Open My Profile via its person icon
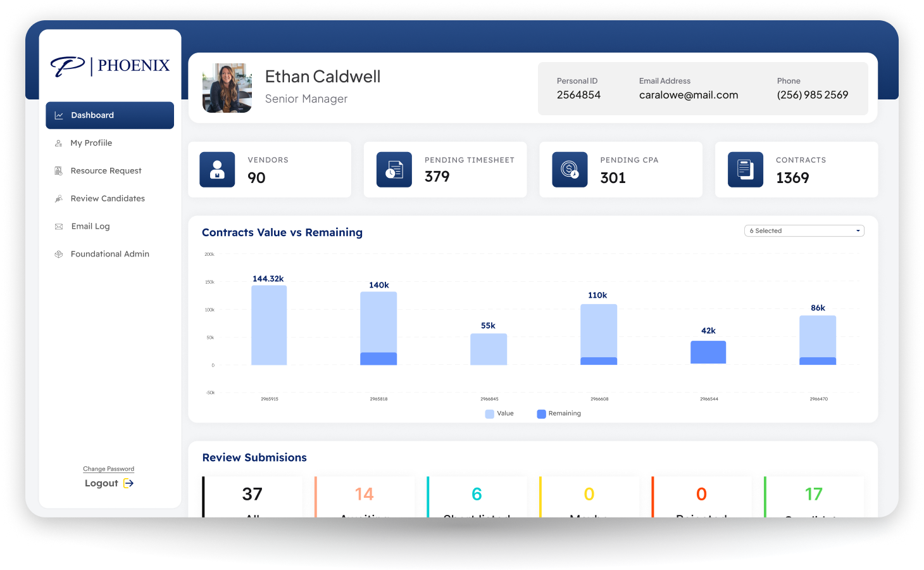 (x=59, y=142)
